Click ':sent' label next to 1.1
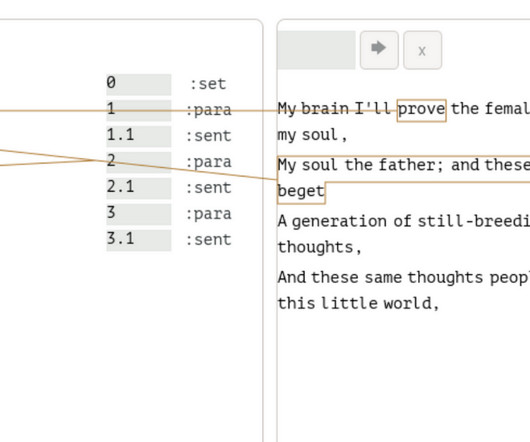This screenshot has width=530, height=442. pos(209,136)
